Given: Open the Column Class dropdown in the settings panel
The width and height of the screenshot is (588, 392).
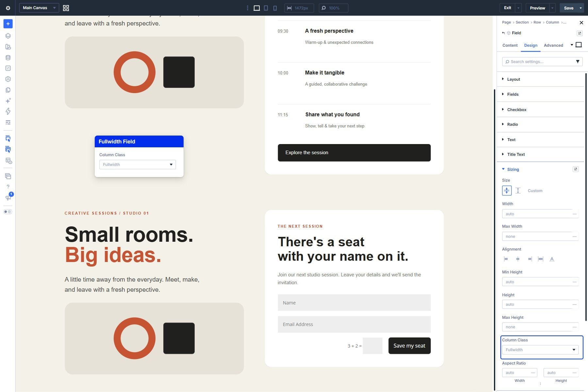Looking at the screenshot, I should coord(540,350).
